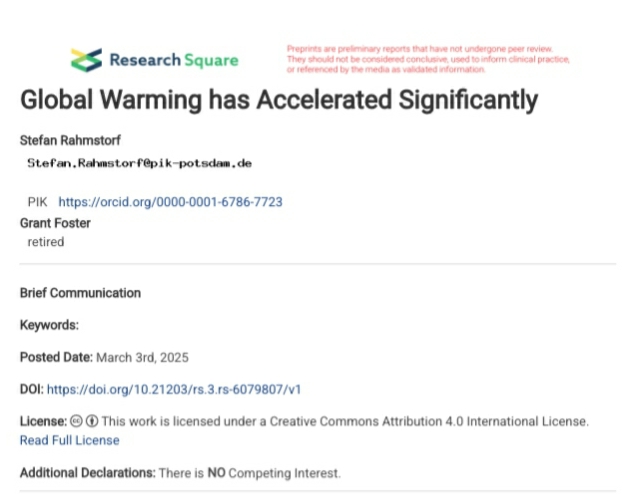Click the paper title 'Global Warming has Accelerated Significantly'
The height and width of the screenshot is (502, 634).
pyautogui.click(x=279, y=101)
